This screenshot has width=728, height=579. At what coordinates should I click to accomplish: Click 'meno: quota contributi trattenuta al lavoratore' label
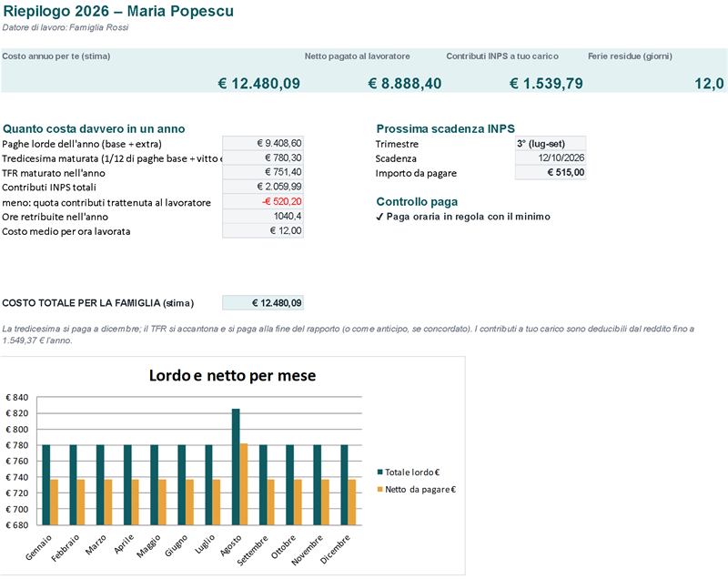click(x=106, y=202)
